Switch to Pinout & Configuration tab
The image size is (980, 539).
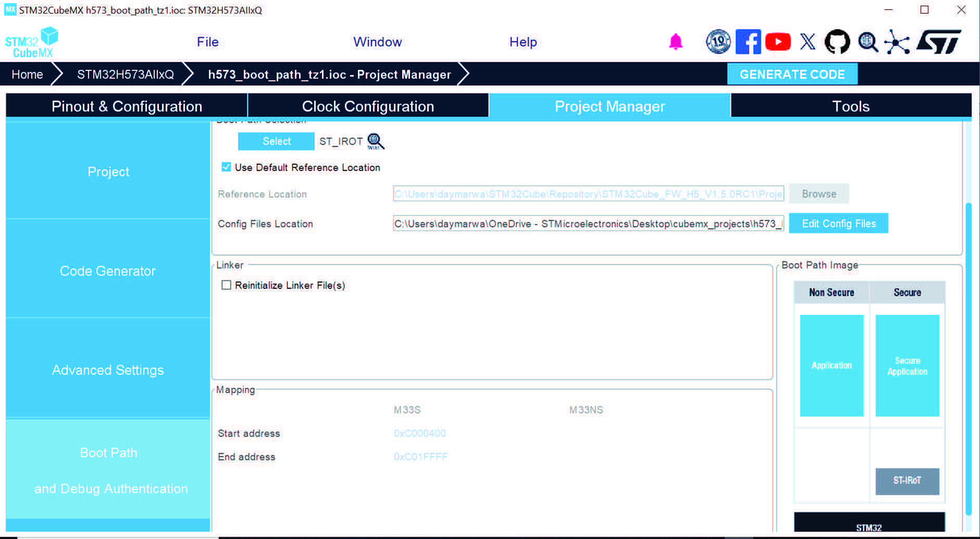(127, 106)
